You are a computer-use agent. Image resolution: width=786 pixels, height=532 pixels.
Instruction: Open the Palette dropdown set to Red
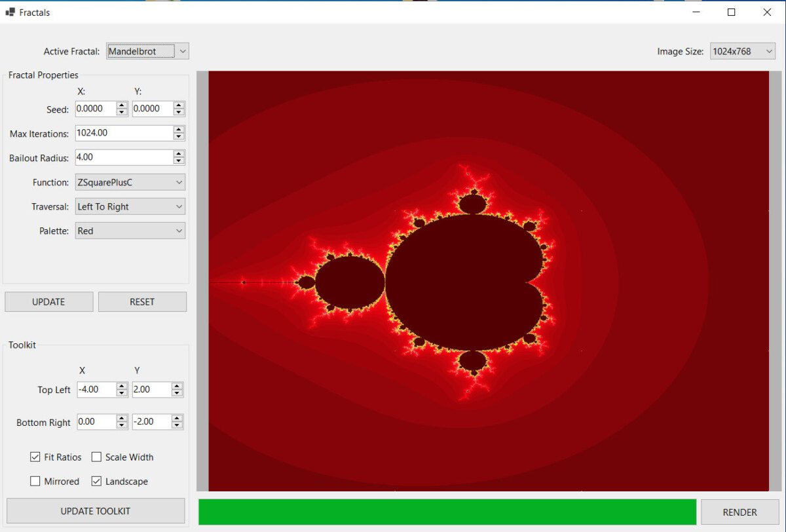pos(130,231)
